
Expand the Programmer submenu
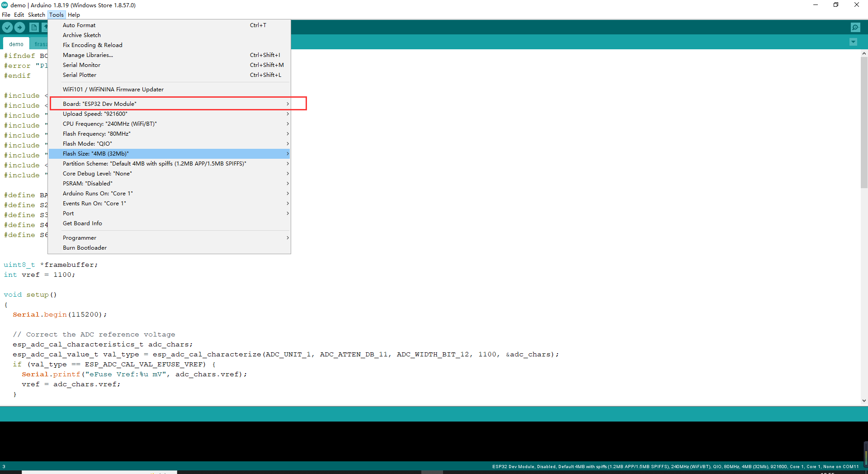pos(170,238)
